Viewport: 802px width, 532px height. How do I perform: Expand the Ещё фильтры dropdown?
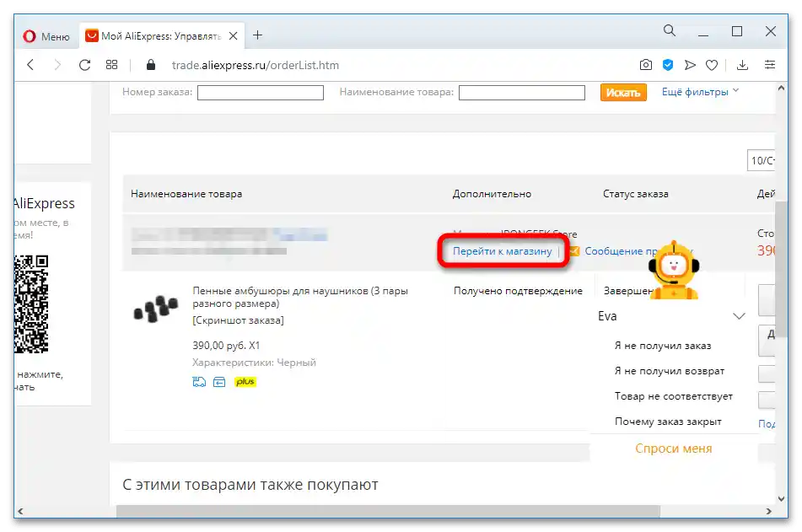700,92
